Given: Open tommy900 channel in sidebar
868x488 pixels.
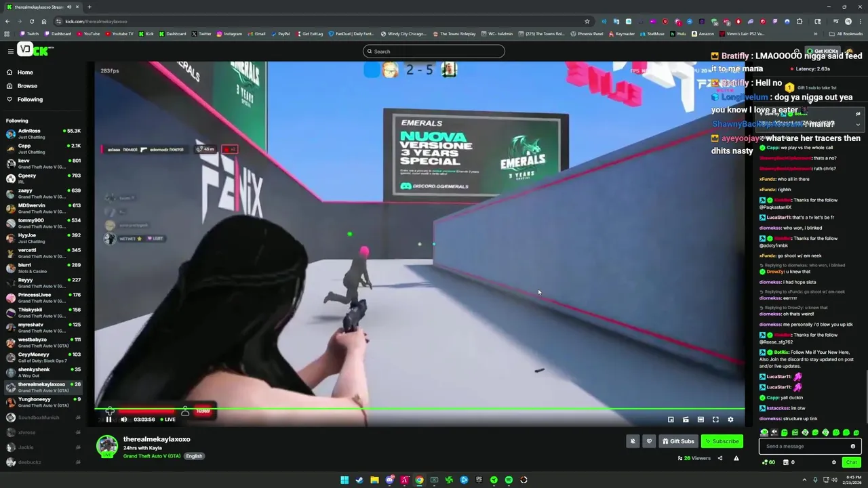Looking at the screenshot, I should [x=43, y=223].
